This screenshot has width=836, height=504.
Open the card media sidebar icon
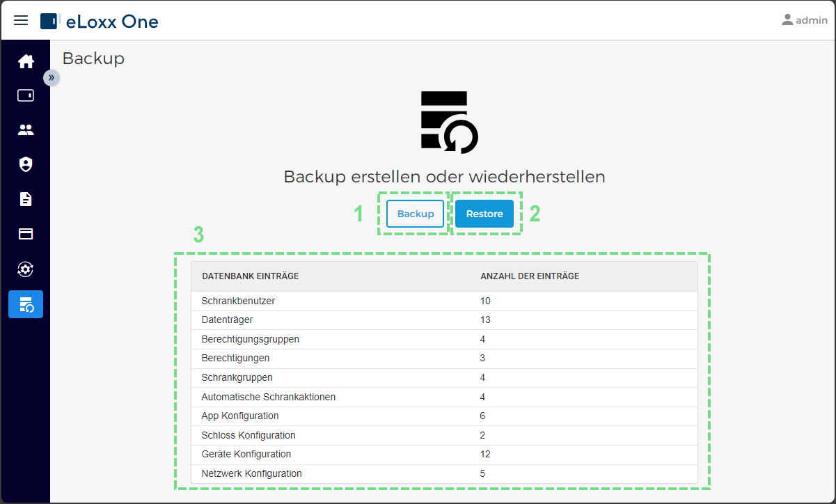pyautogui.click(x=26, y=234)
